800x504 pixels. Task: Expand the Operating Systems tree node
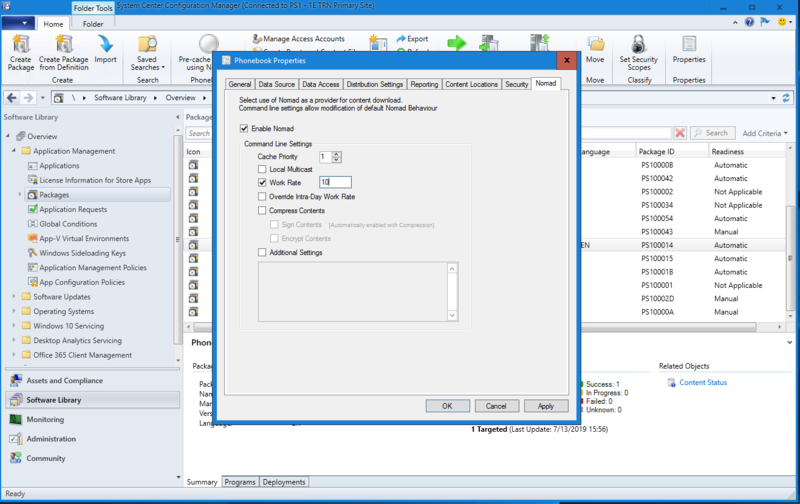14,311
